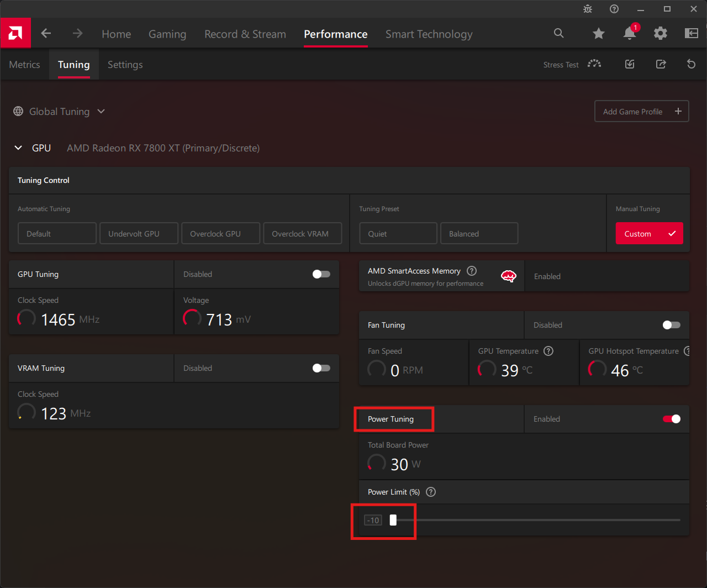Viewport: 707px width, 588px height.
Task: Click the AMD logo icon
Action: (15, 33)
